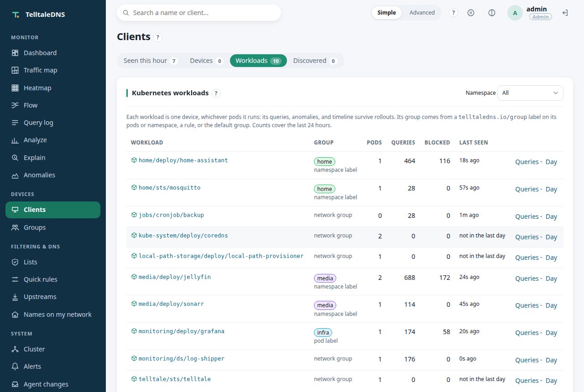Open the admin user avatar
The height and width of the screenshot is (392, 584).
[x=515, y=13]
